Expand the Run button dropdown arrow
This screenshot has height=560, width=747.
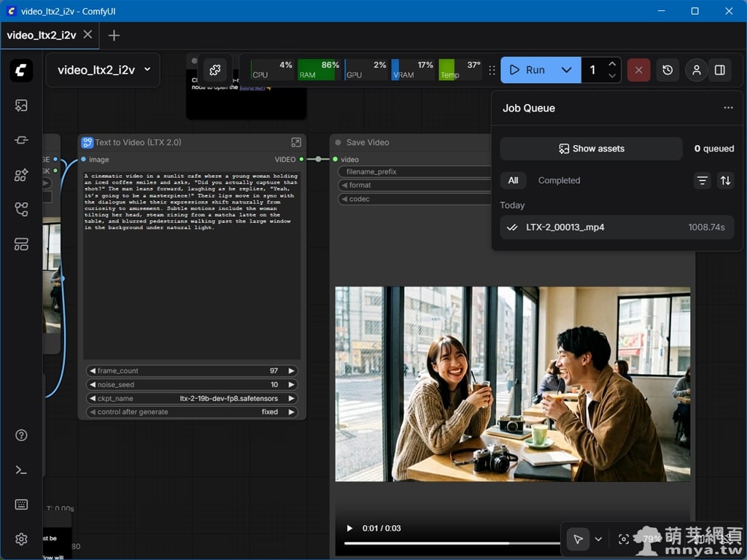[x=566, y=70]
